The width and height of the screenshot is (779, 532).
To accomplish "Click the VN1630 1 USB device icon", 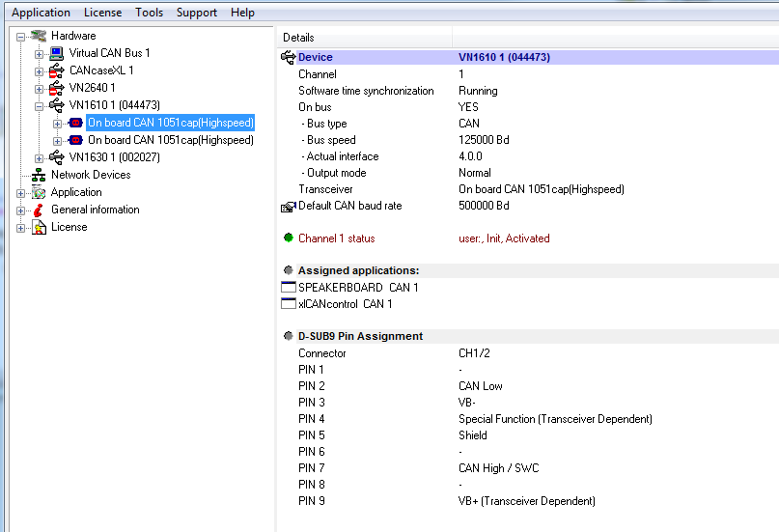I will click(57, 157).
